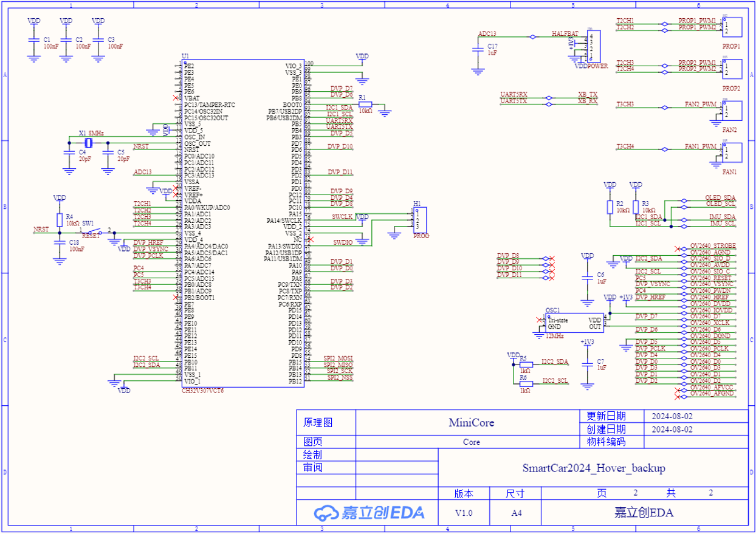Click the V1.0 version cell
Screen dimensions: 756x534
(464, 513)
